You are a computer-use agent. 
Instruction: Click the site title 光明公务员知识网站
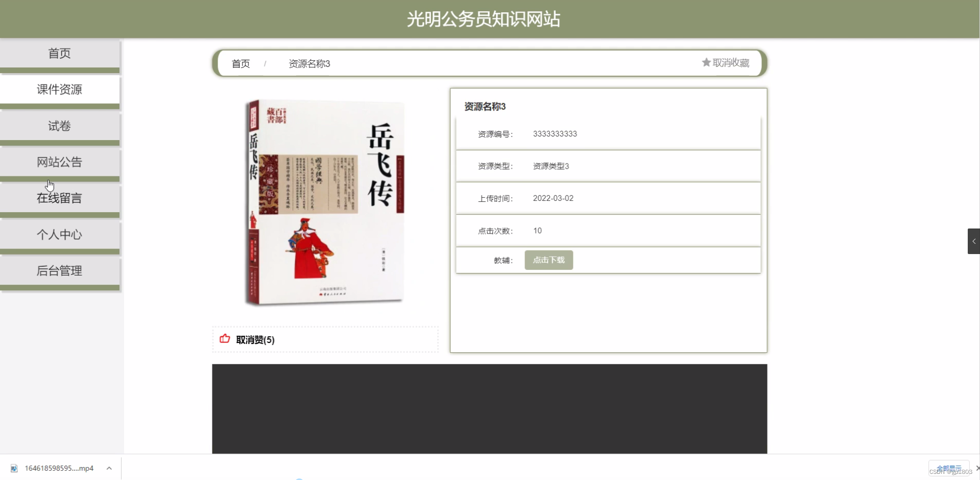point(484,19)
